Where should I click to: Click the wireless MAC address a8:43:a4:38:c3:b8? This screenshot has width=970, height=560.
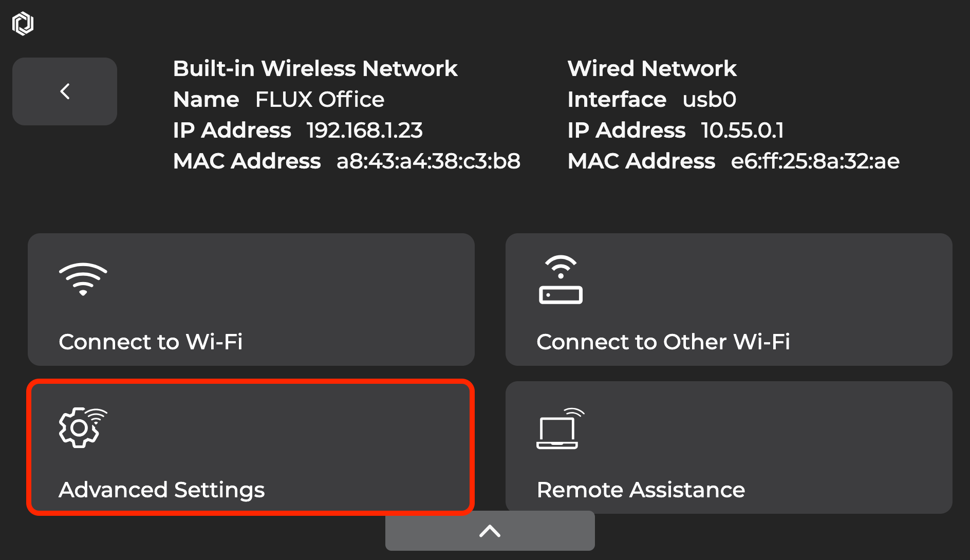[428, 161]
